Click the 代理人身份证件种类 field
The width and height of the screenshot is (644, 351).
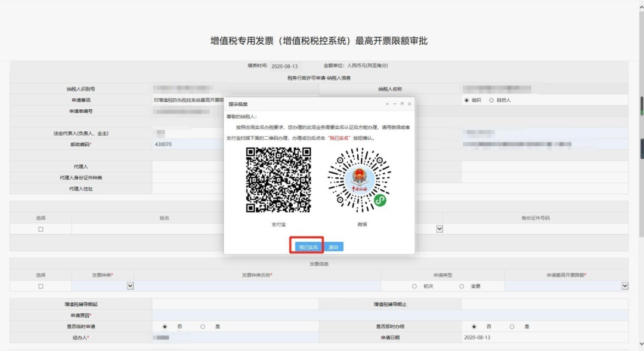click(x=188, y=177)
